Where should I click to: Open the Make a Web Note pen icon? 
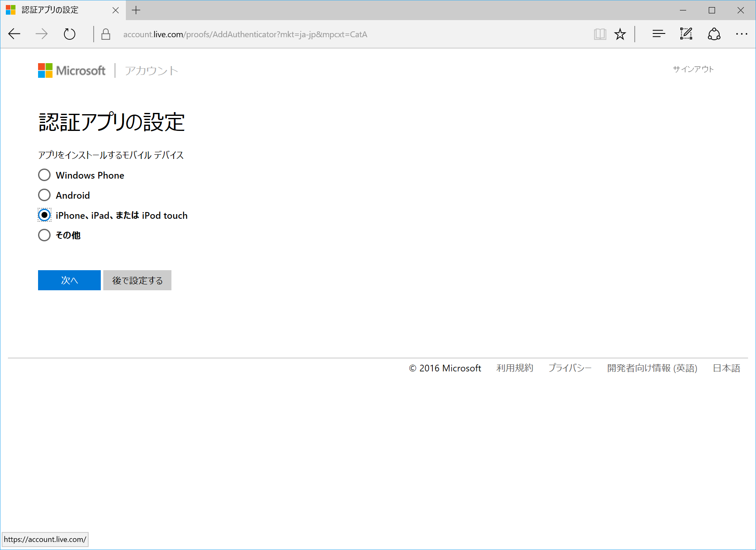[x=686, y=34]
